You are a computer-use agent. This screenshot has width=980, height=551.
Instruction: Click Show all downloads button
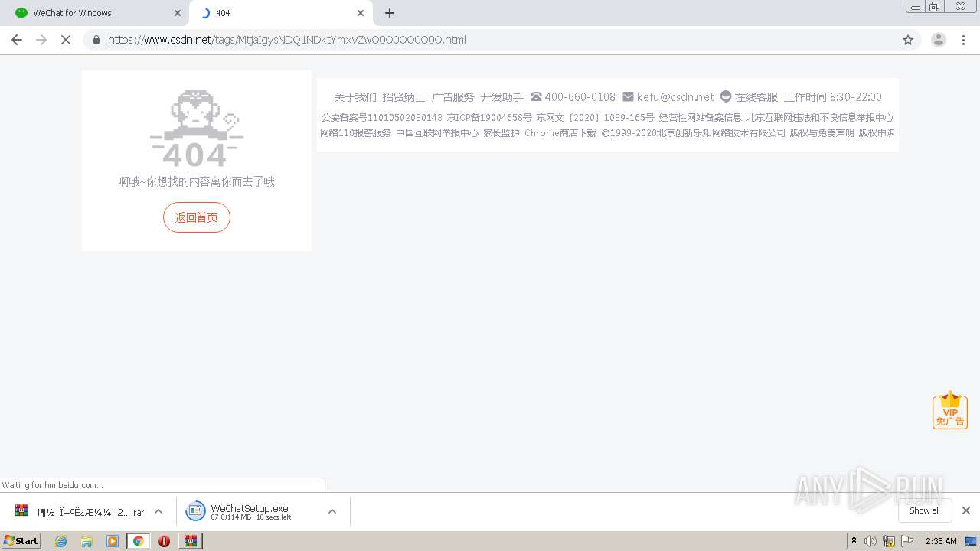click(925, 510)
